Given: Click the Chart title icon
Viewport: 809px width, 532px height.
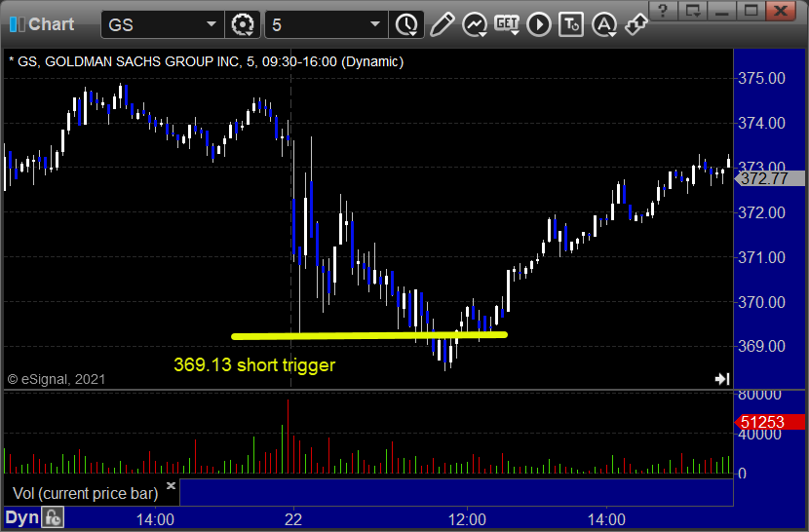Looking at the screenshot, I should click(17, 24).
